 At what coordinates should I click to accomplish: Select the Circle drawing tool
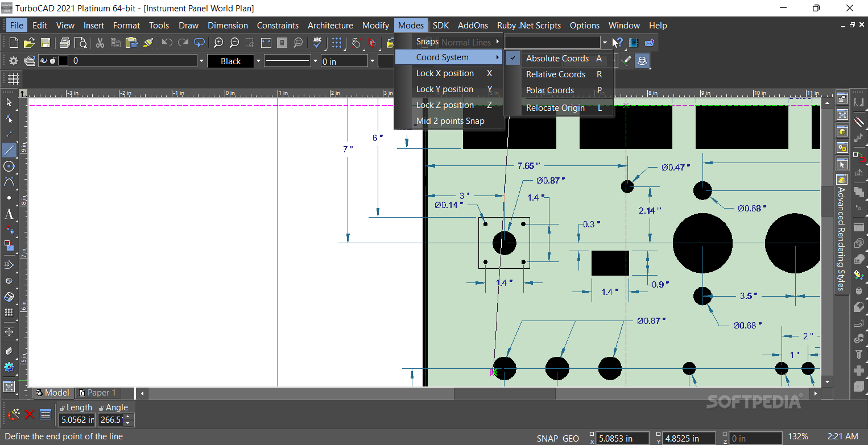point(9,166)
